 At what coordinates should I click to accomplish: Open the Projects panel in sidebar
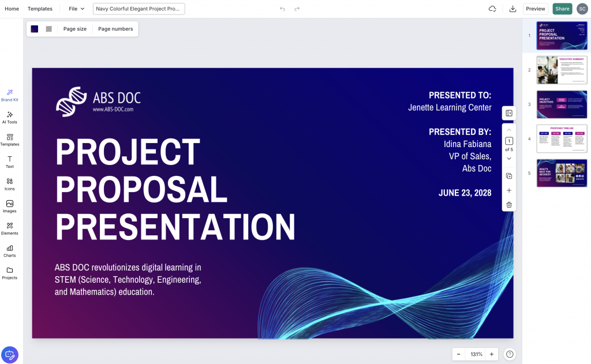coord(9,273)
